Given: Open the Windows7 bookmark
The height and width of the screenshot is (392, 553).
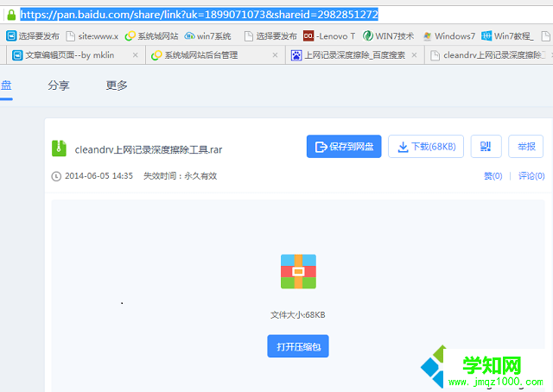Looking at the screenshot, I should 449,36.
